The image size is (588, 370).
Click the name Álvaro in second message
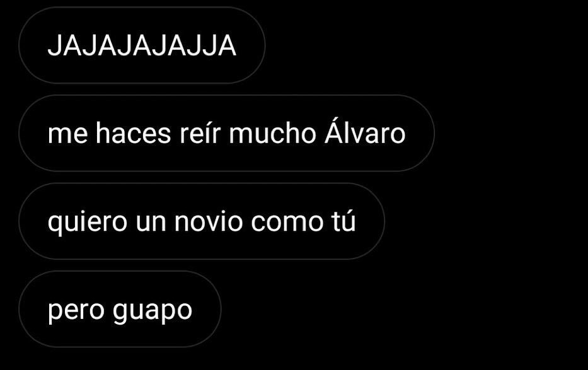tap(365, 131)
